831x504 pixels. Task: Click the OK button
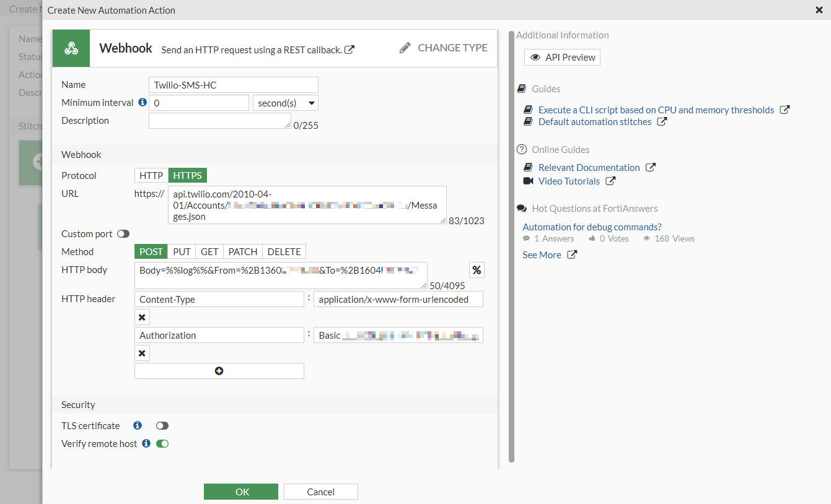(241, 492)
